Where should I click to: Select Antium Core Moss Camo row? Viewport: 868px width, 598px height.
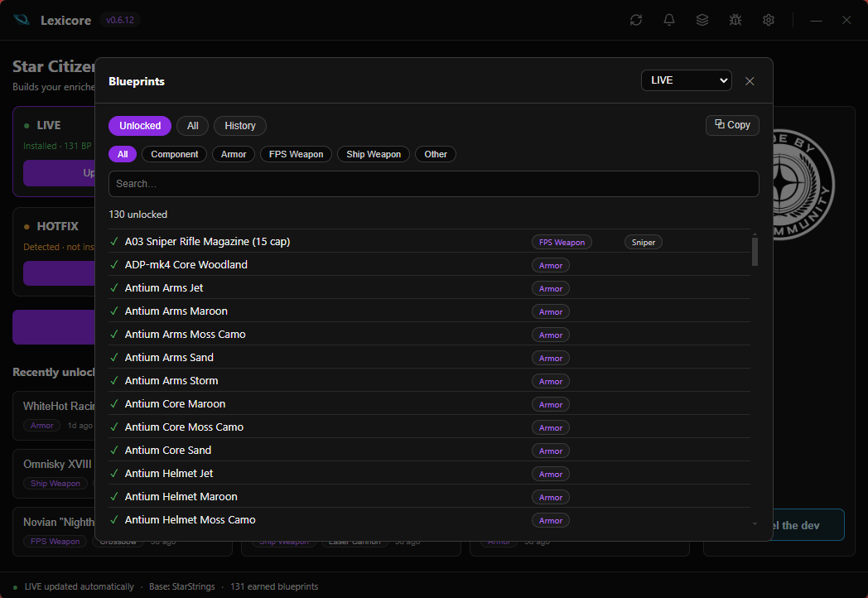pyautogui.click(x=430, y=427)
